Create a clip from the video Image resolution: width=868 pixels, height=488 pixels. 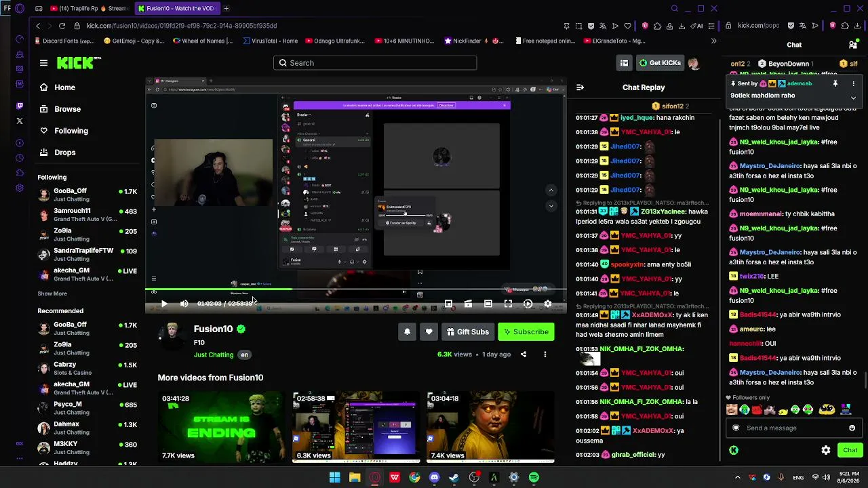(x=468, y=304)
